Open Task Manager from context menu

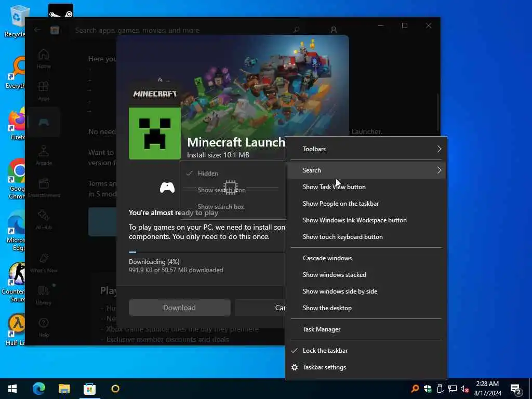pyautogui.click(x=366, y=329)
